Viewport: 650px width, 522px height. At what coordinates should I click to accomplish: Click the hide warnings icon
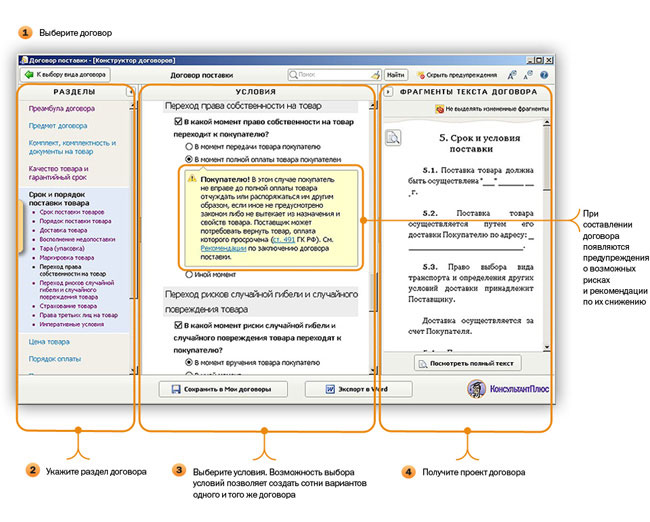click(421, 75)
